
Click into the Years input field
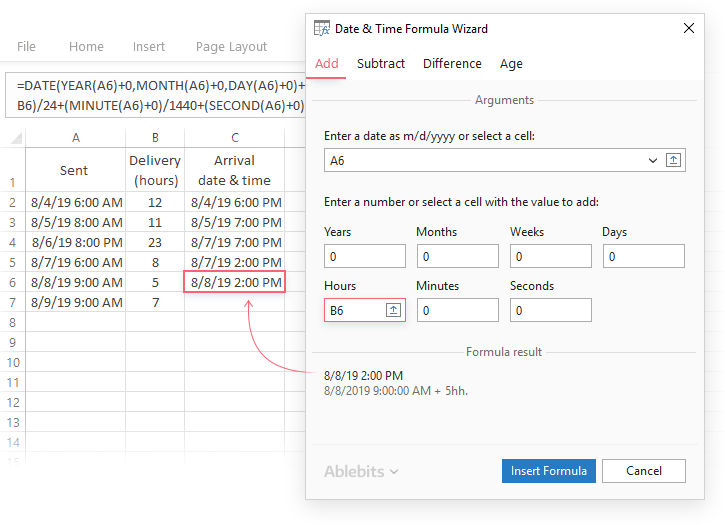[364, 256]
